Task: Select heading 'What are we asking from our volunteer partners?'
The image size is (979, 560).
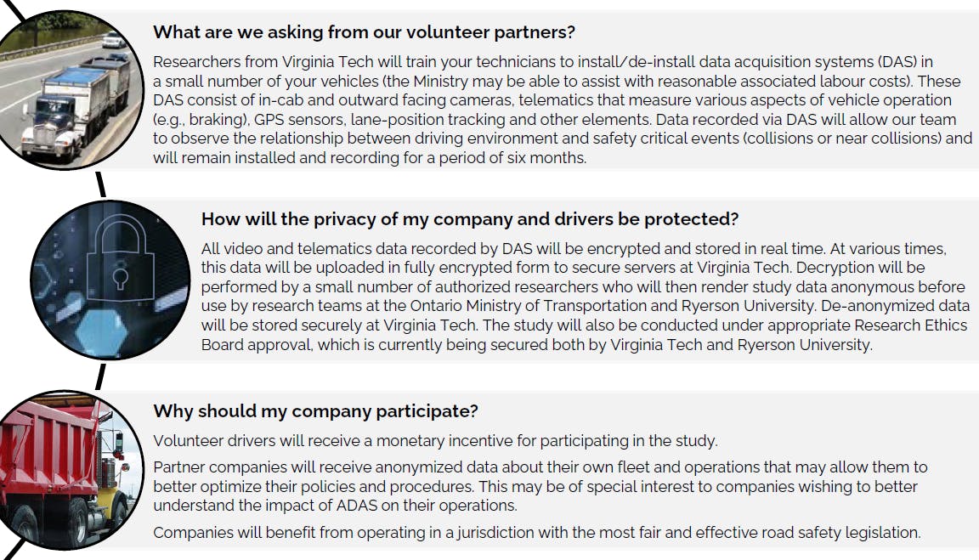Action: point(364,31)
